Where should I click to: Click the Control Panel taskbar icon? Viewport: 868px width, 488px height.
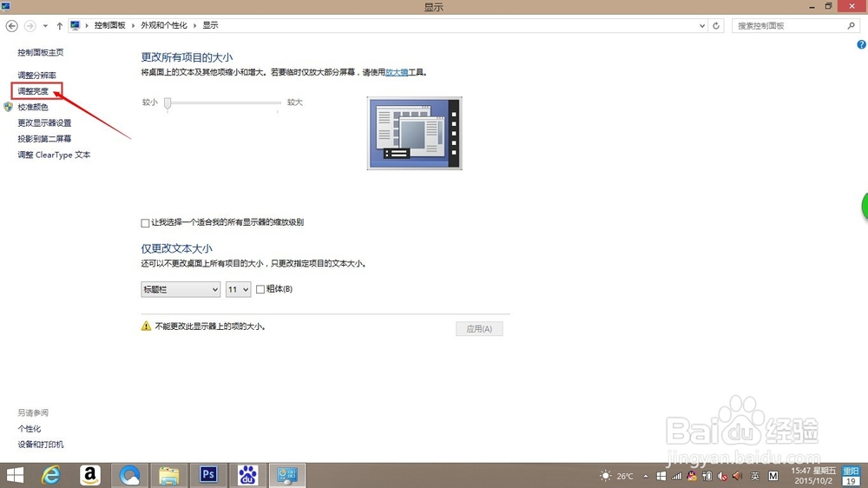(287, 475)
